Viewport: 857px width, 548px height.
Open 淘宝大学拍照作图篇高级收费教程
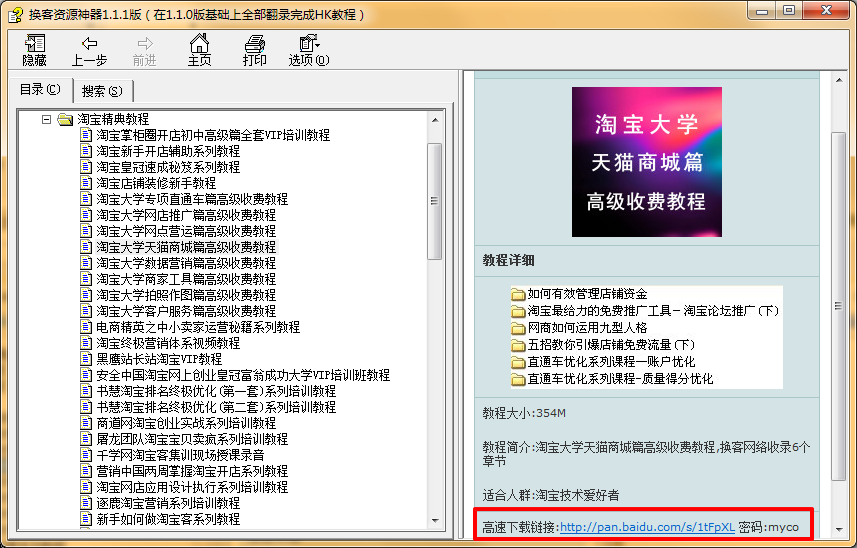coord(186,295)
